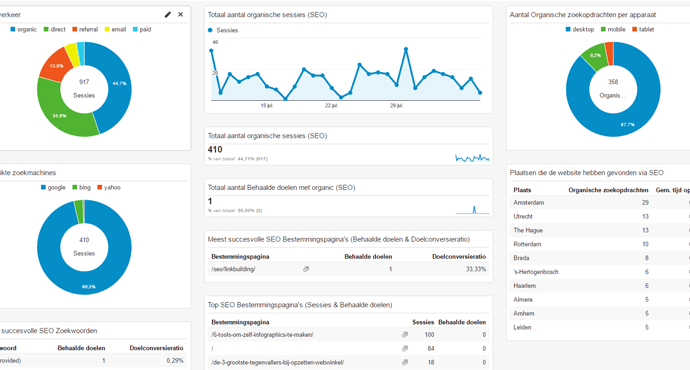Click the yahoo legend swatch
This screenshot has height=370, width=690.
[99, 187]
